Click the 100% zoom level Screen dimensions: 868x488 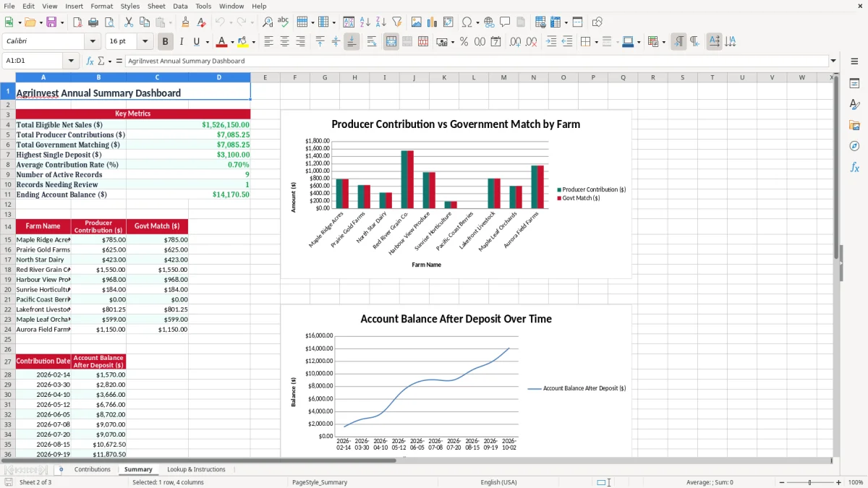click(856, 482)
